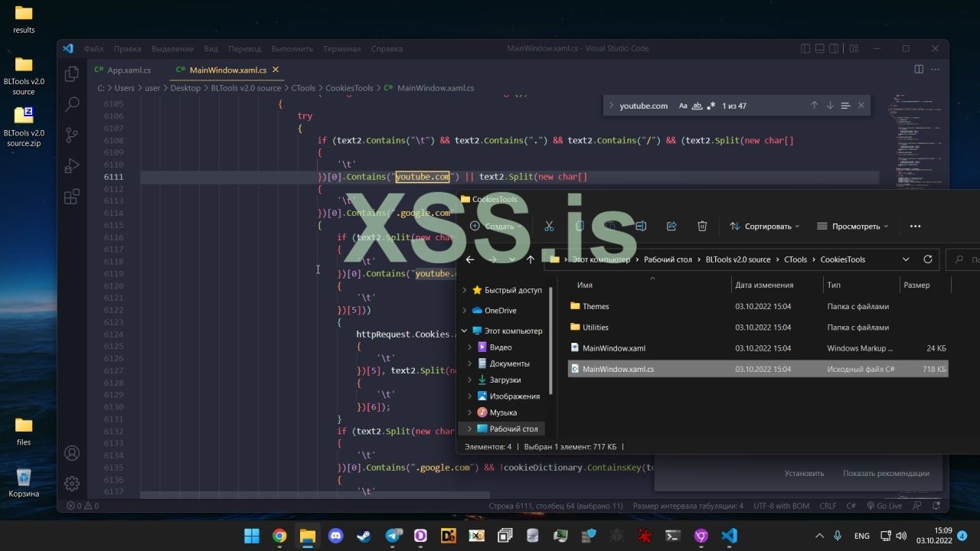This screenshot has width=980, height=551.
Task: Click the Go Live status bar button
Action: coord(884,506)
